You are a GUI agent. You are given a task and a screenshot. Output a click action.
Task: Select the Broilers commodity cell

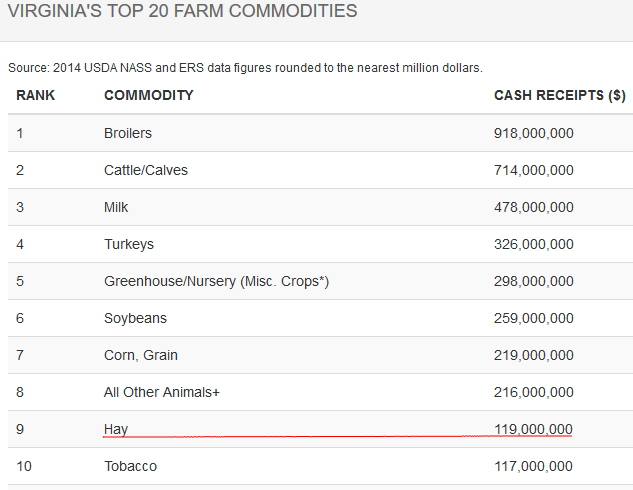[128, 133]
